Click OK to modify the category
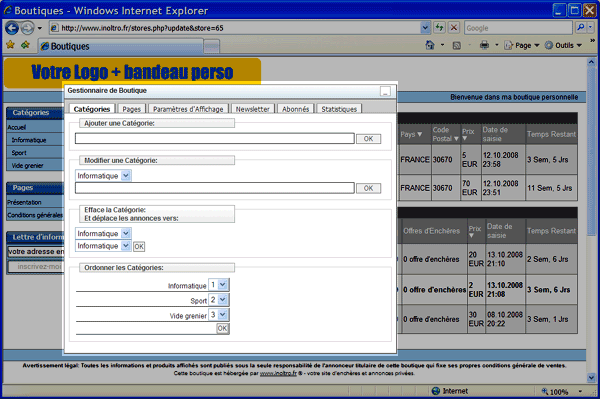 (x=368, y=188)
